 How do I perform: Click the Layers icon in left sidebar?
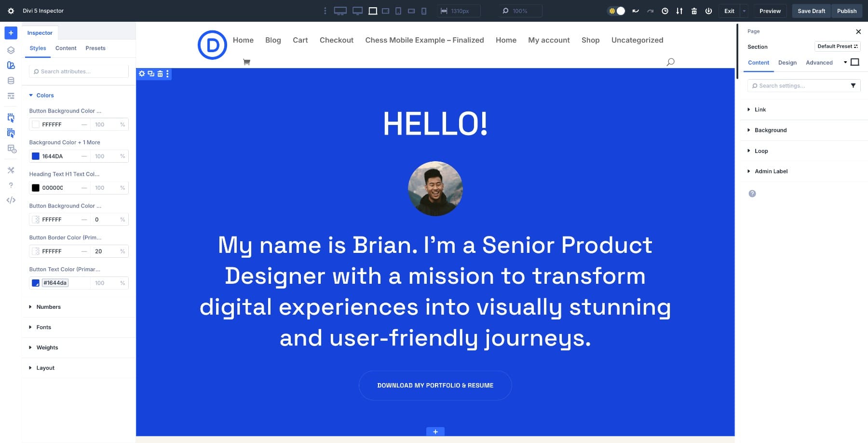(11, 50)
